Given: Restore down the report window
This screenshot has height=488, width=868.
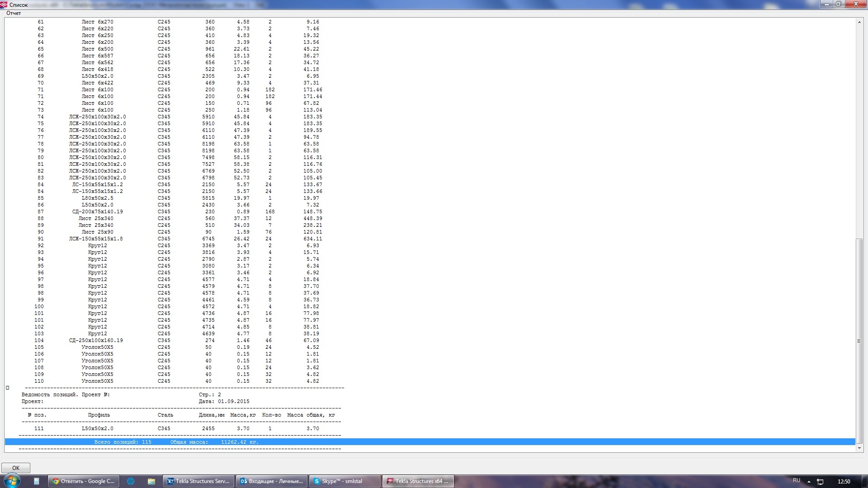Looking at the screenshot, I should click(x=838, y=4).
